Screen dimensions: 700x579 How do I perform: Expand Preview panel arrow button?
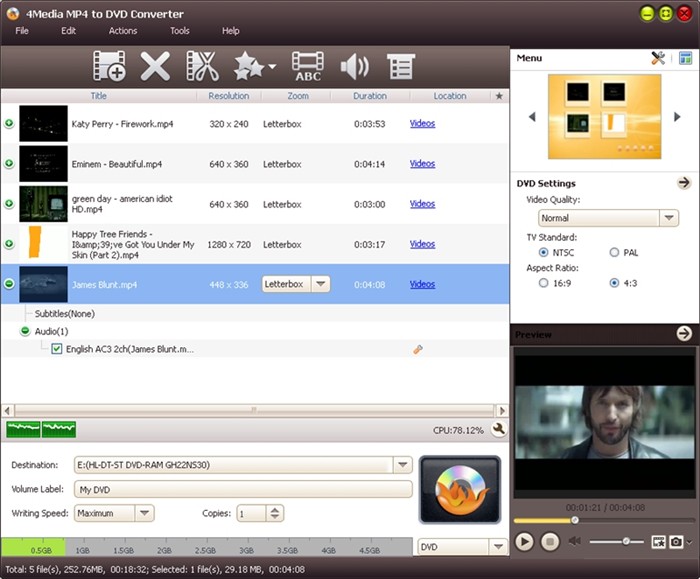pos(684,333)
